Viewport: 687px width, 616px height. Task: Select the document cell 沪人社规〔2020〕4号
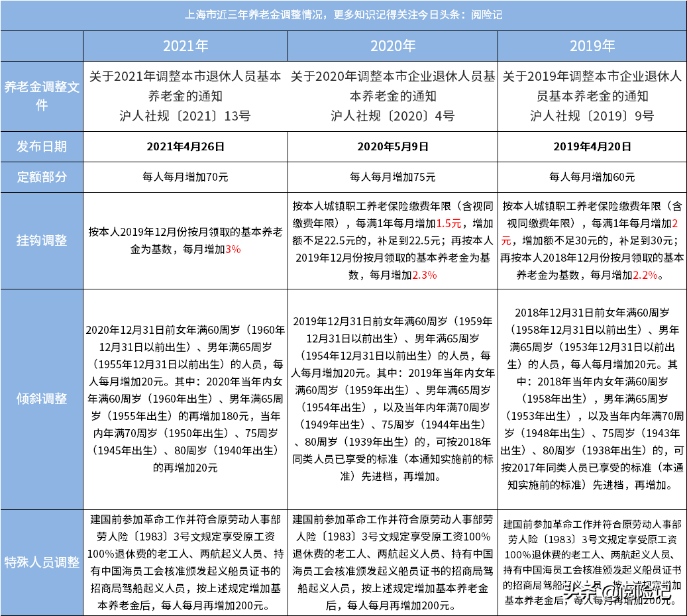click(393, 97)
